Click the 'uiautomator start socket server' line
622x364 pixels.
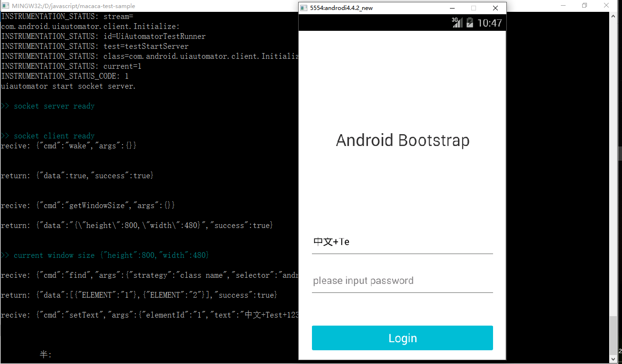pos(68,86)
